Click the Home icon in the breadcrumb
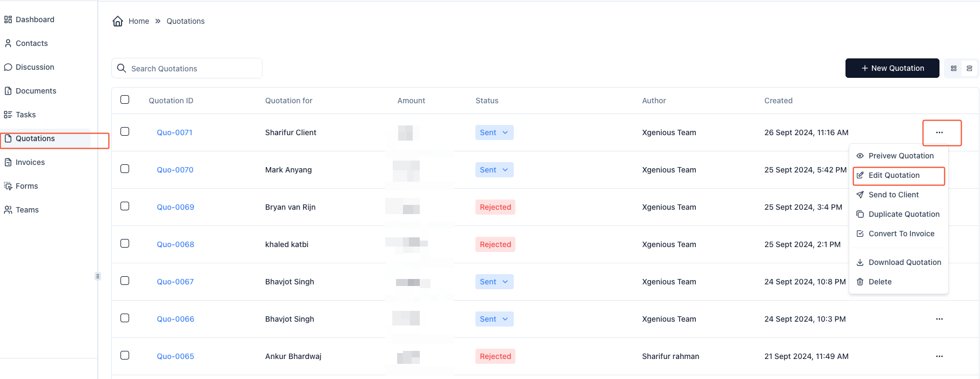This screenshot has width=980, height=379. [118, 21]
